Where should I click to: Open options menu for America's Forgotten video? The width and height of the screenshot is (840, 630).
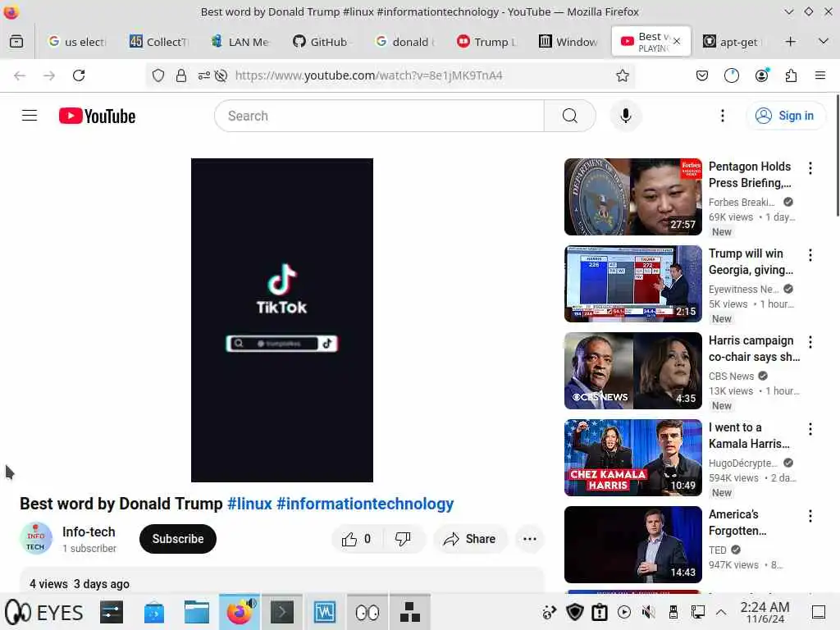coord(810,516)
